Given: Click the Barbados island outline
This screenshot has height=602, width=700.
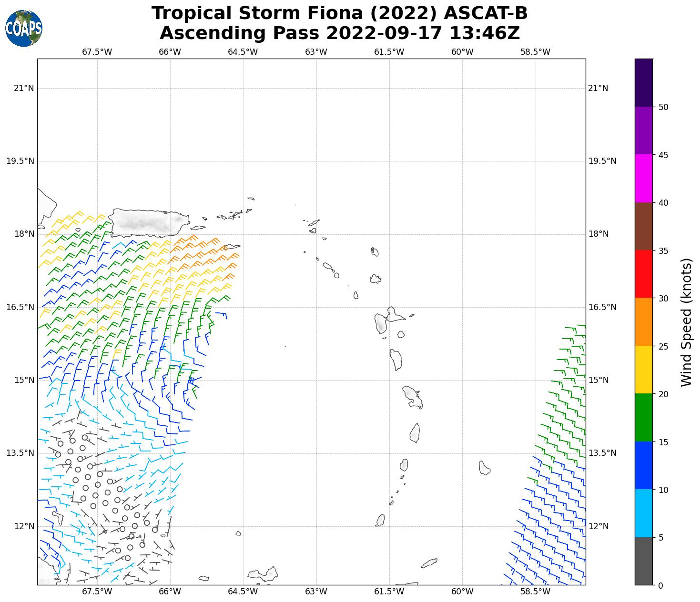Looking at the screenshot, I should coord(484,468).
